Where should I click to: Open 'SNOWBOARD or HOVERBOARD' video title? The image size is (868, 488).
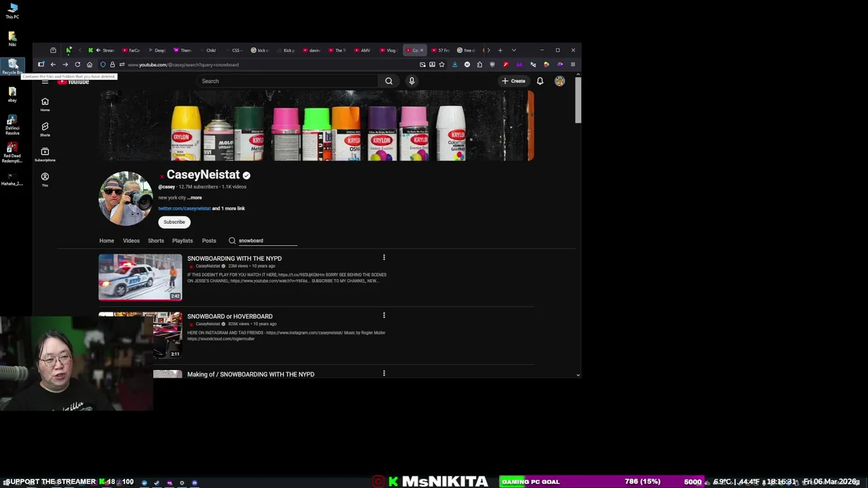pos(230,317)
